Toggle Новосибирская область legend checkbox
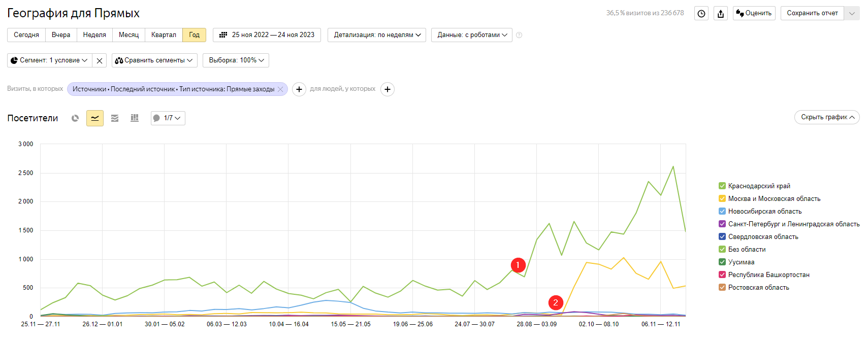The width and height of the screenshot is (868, 343). click(722, 212)
